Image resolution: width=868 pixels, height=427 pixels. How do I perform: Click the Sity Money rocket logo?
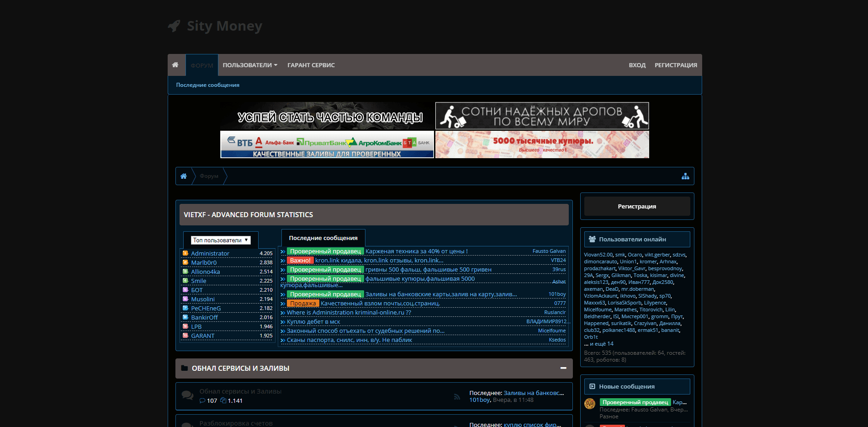pyautogui.click(x=174, y=26)
